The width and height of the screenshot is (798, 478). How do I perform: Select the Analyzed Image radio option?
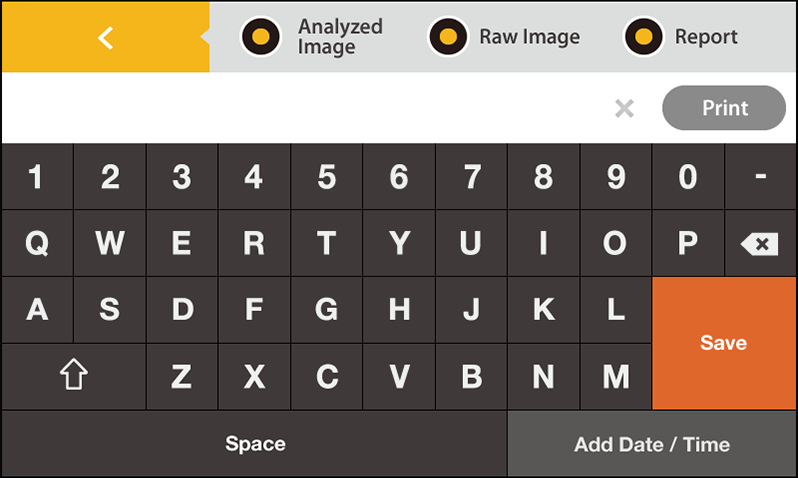tap(261, 37)
